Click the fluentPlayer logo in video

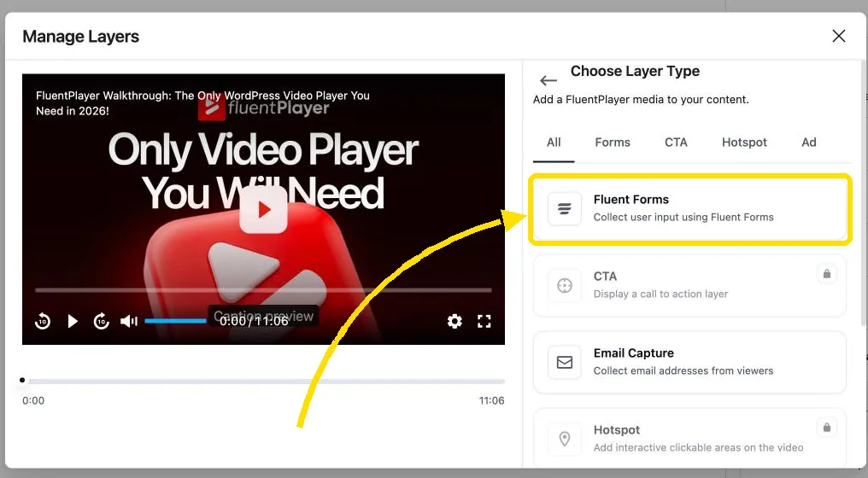click(x=263, y=108)
